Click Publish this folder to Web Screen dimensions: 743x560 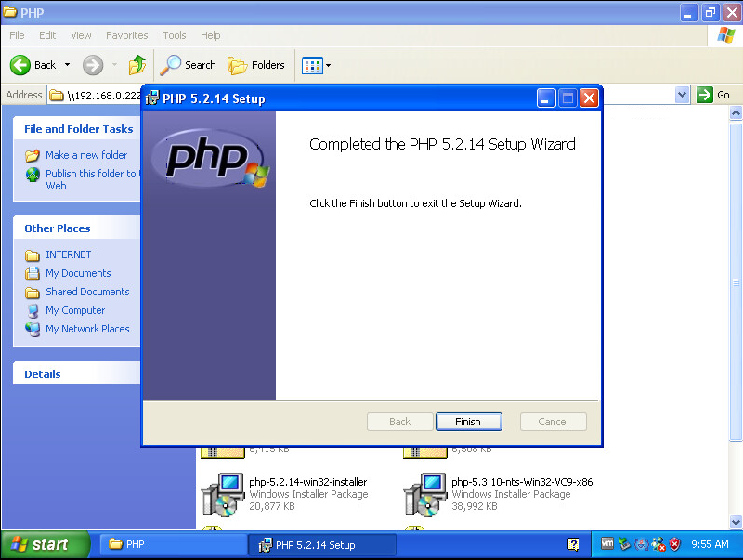coord(91,179)
